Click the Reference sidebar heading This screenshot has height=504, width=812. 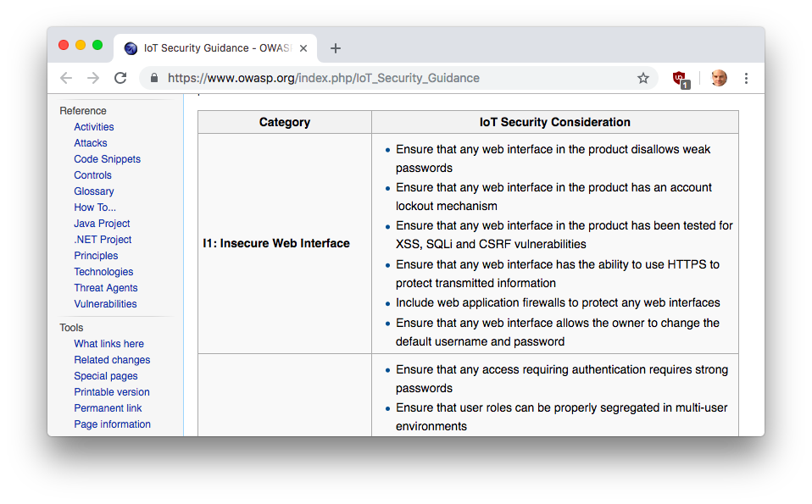click(x=83, y=111)
